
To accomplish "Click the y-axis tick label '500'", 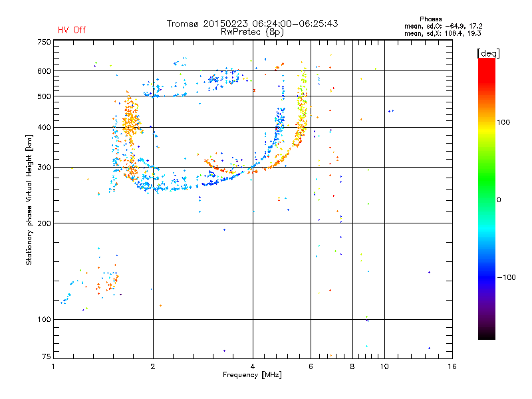I will 44,96.
